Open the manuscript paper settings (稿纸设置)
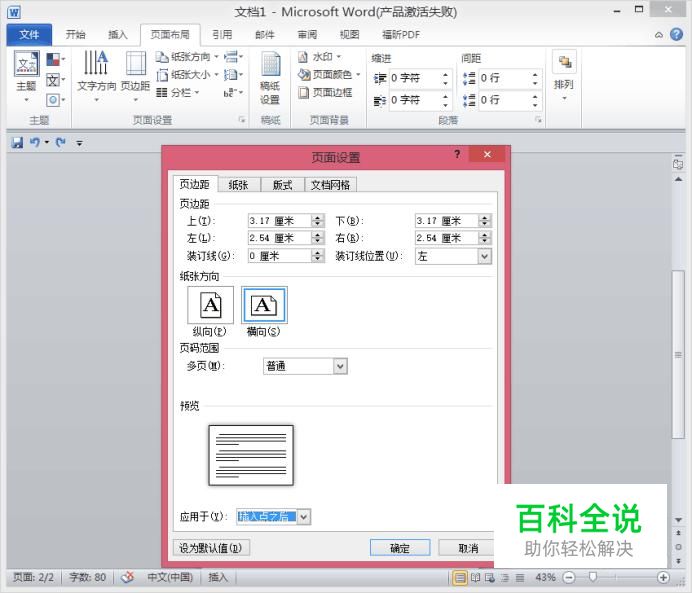 270,79
